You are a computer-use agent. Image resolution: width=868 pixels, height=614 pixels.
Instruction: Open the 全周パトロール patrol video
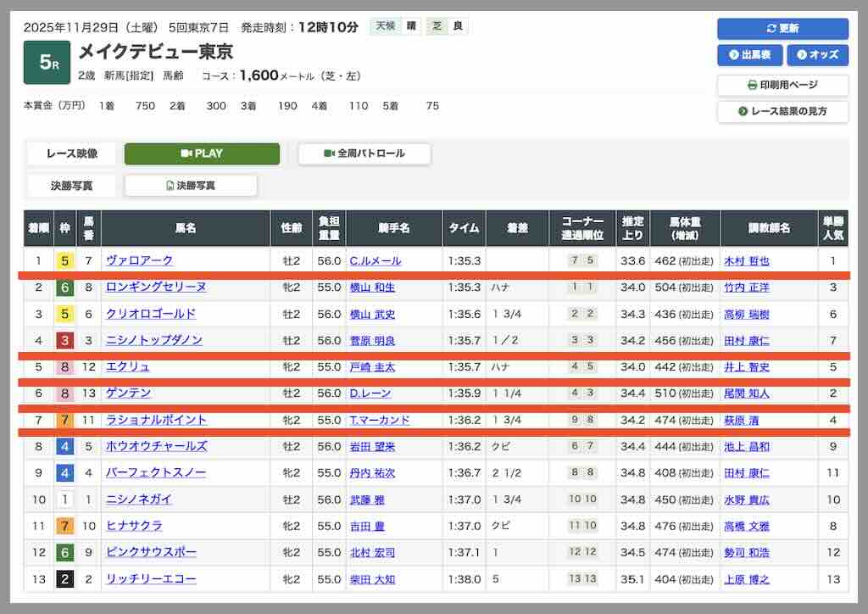pyautogui.click(x=364, y=153)
